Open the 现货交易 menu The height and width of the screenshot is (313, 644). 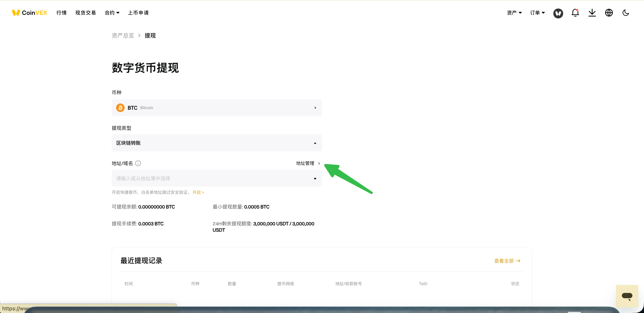85,13
